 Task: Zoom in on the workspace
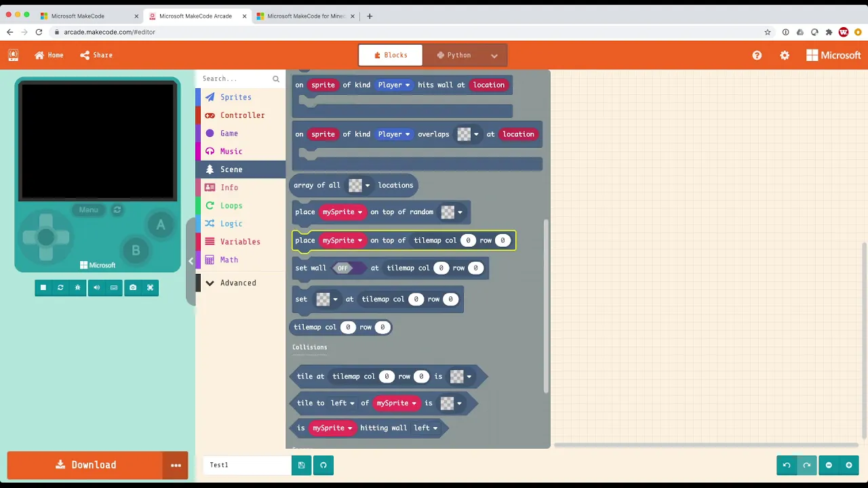(x=849, y=465)
